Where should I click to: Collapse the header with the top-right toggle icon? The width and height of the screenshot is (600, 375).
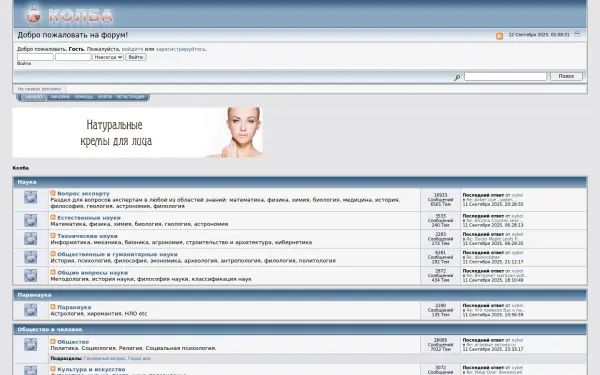pyautogui.click(x=577, y=34)
